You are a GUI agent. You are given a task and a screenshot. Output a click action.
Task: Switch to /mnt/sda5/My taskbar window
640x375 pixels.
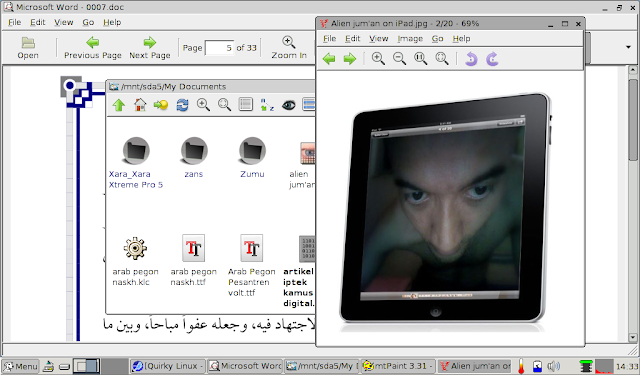point(322,366)
